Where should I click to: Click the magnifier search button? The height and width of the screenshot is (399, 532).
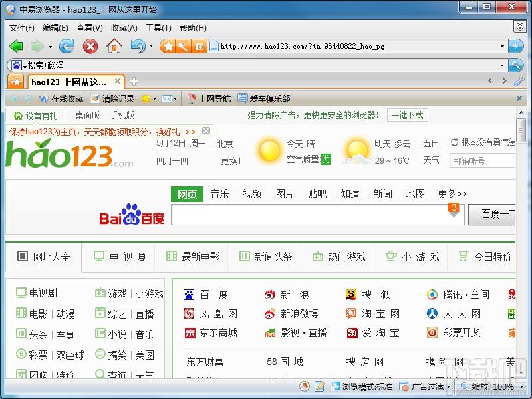point(516,65)
